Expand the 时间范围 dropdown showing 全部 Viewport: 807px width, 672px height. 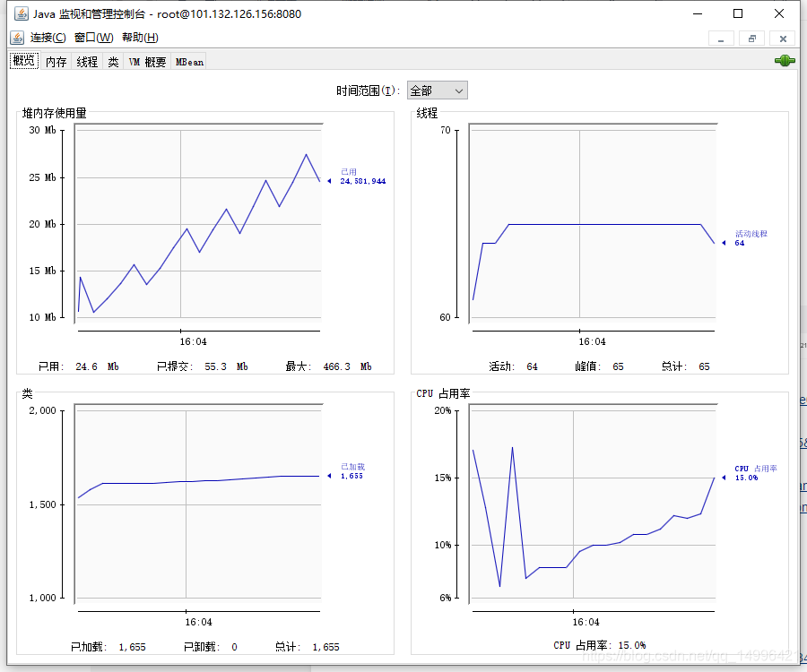click(x=437, y=90)
